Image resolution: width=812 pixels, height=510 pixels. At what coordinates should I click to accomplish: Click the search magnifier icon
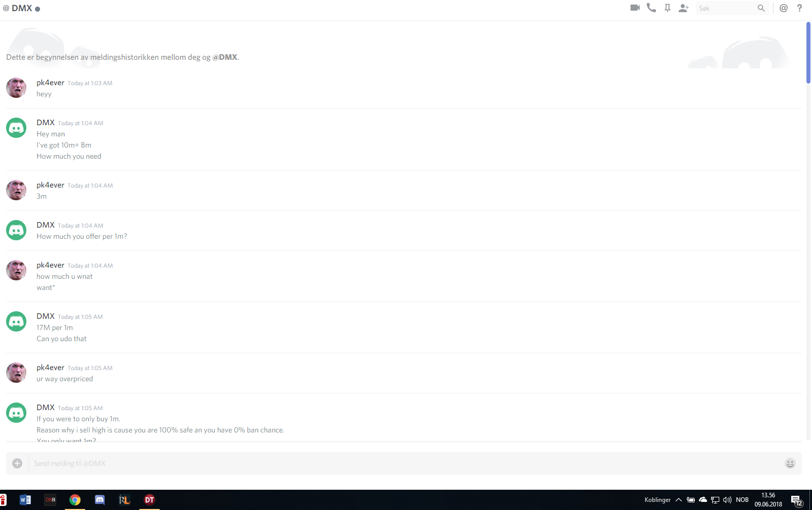click(x=761, y=8)
